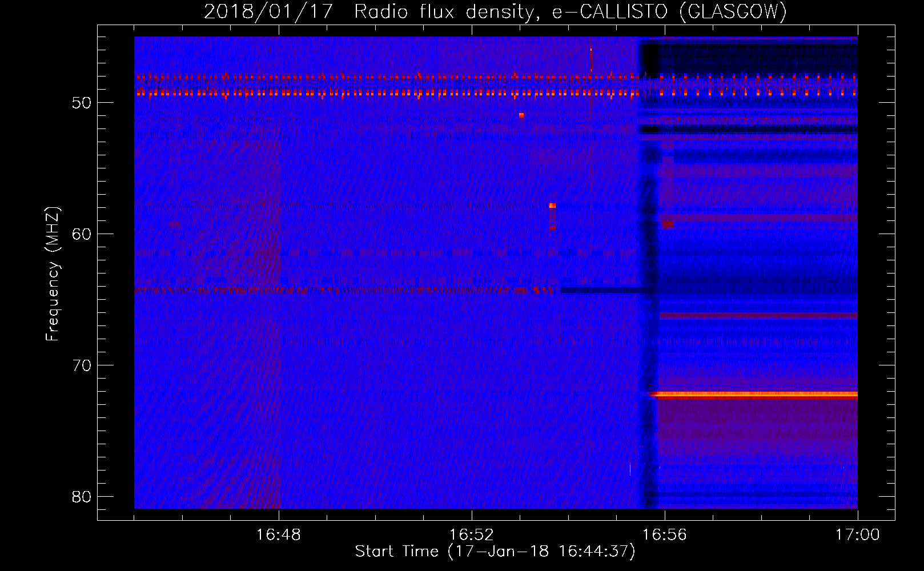This screenshot has height=571, width=924.
Task: Click the 16:56 time tick label
Action: (665, 535)
